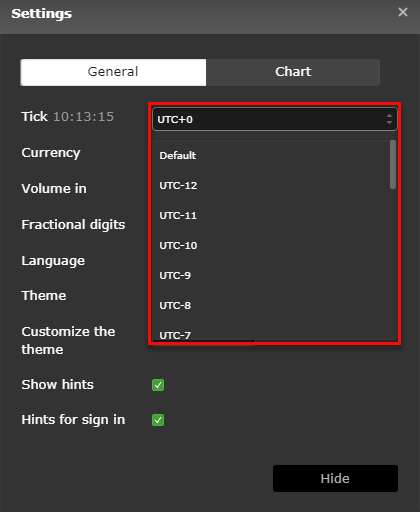Click the Hints for sign in label
This screenshot has width=420, height=512.
[73, 420]
